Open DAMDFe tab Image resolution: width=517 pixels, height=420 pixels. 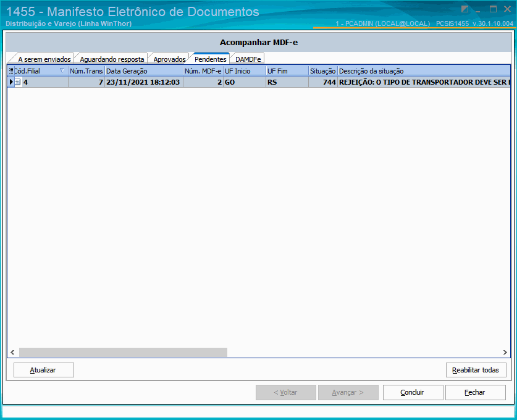pos(248,59)
